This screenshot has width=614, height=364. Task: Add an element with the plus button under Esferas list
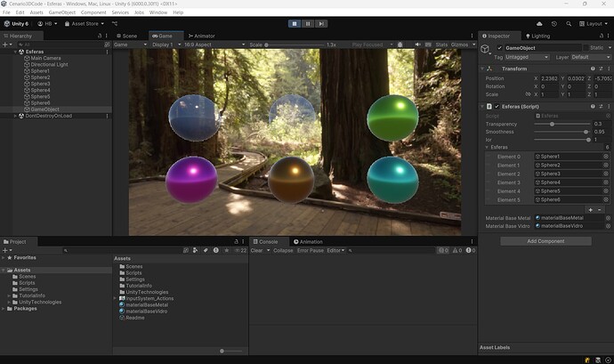[591, 210]
